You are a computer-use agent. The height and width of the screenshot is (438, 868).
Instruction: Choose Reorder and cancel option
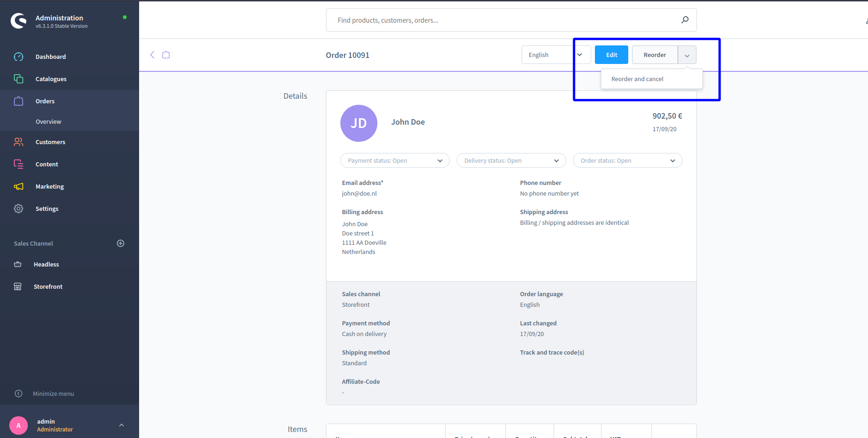pyautogui.click(x=651, y=79)
